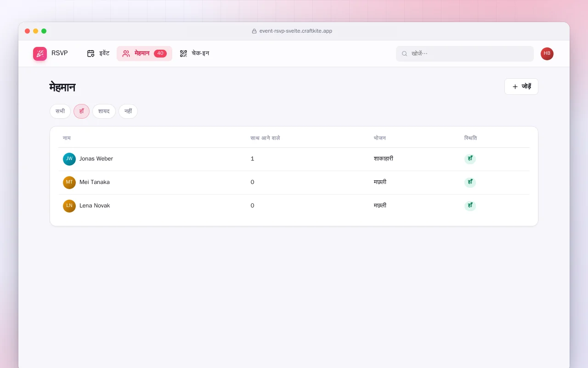
Task: Select the सभी filter chip
Action: [x=60, y=111]
